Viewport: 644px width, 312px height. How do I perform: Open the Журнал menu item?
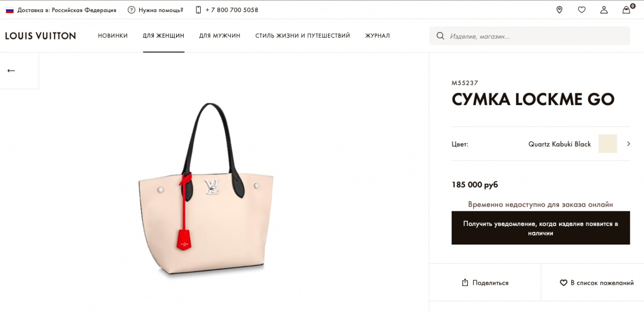(x=377, y=36)
